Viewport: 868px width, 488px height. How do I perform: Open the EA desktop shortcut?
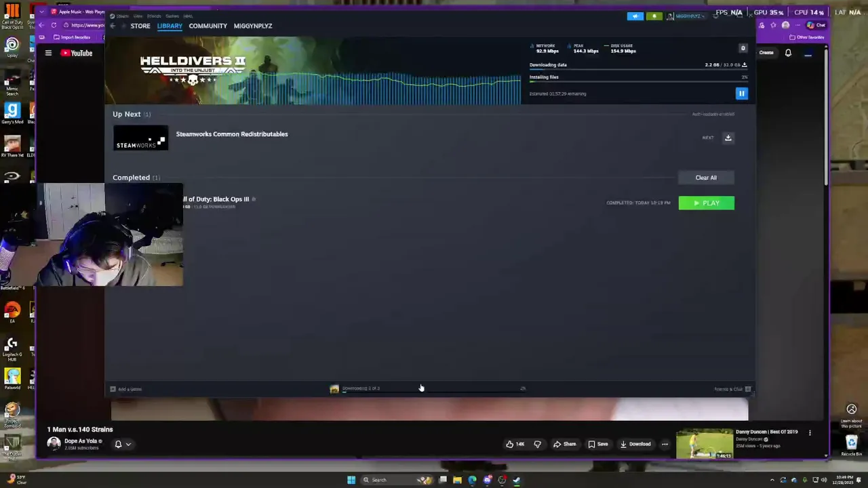click(12, 312)
